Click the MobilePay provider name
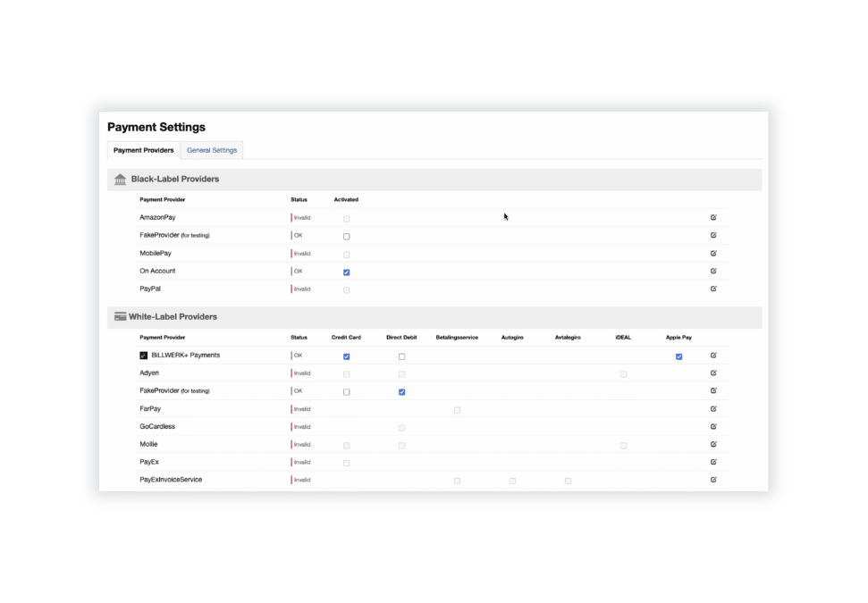Image resolution: width=868 pixels, height=603 pixels. [x=156, y=254]
